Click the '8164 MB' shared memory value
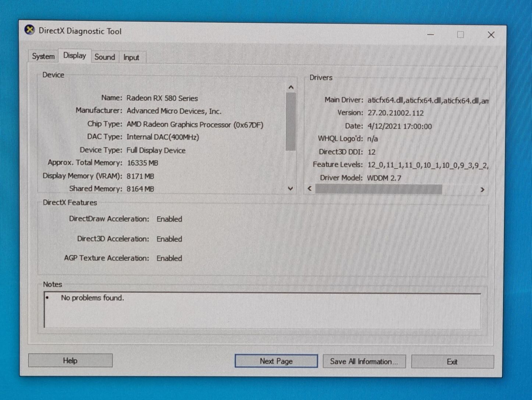Image resolution: width=532 pixels, height=400 pixels. click(140, 189)
